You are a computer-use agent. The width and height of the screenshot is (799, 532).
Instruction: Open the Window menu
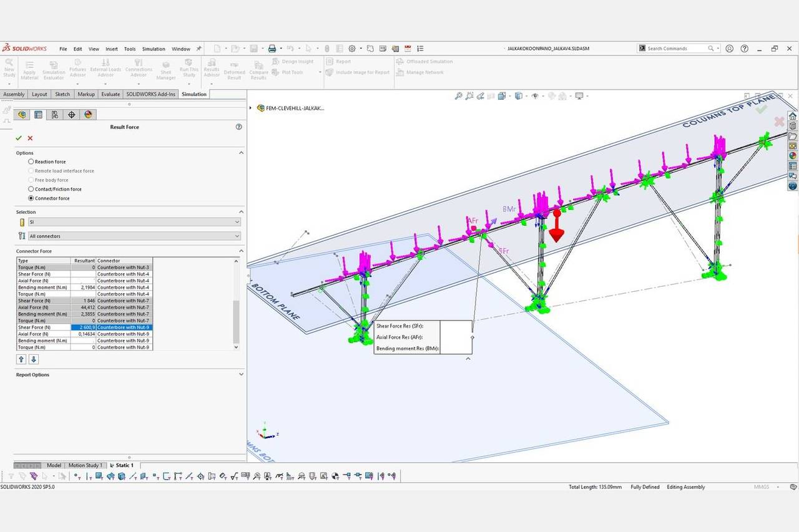click(181, 49)
